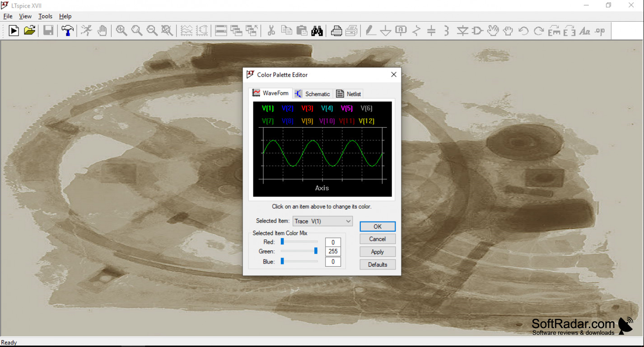This screenshot has width=644, height=347.
Task: Click the Green value field showing 255
Action: [x=333, y=252]
